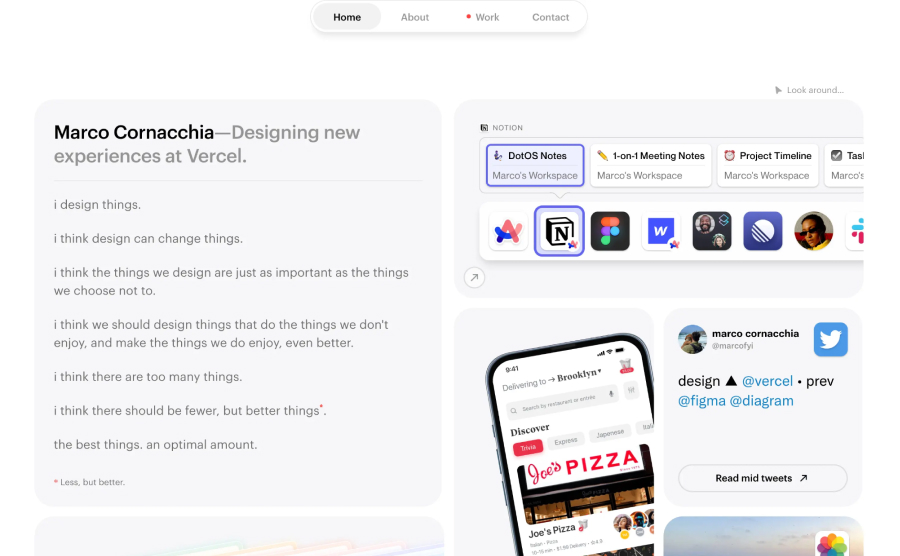Open the Figma app icon
This screenshot has width=900, height=556.
click(610, 231)
